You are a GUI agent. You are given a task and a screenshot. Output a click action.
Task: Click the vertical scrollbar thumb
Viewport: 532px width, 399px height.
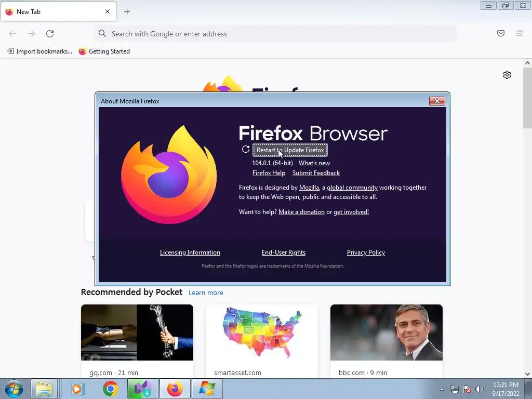528,98
